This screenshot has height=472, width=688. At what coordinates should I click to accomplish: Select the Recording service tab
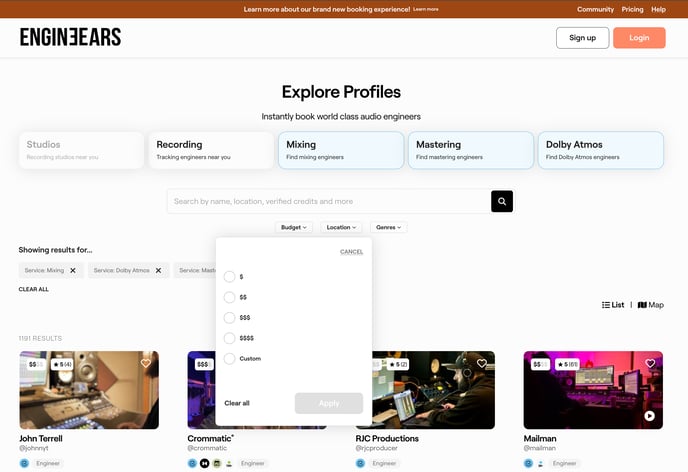[210, 150]
